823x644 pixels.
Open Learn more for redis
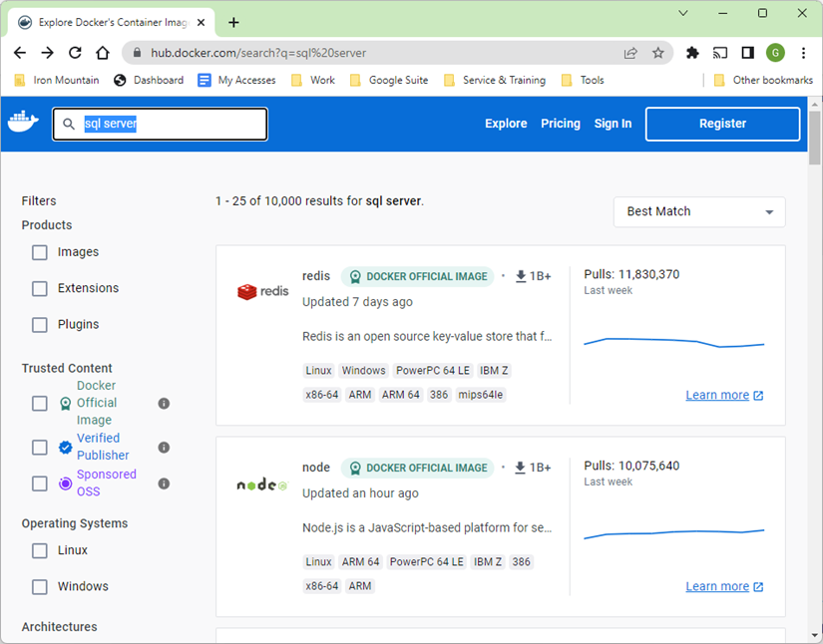coord(717,394)
